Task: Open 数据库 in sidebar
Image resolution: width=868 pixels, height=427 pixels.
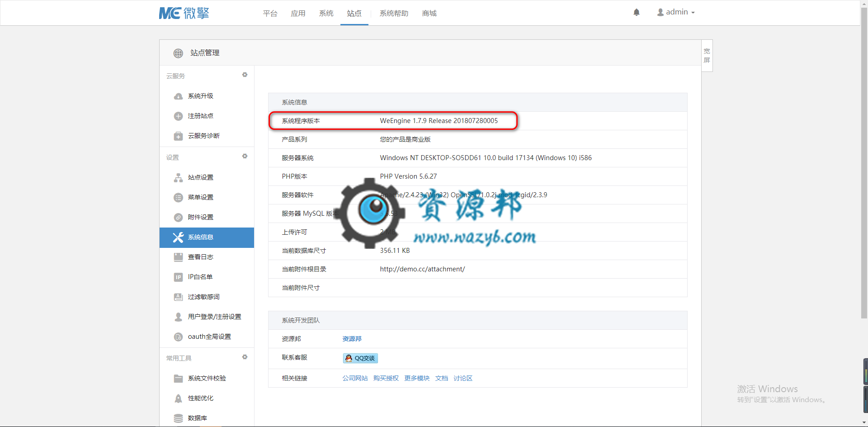Action: (197, 418)
